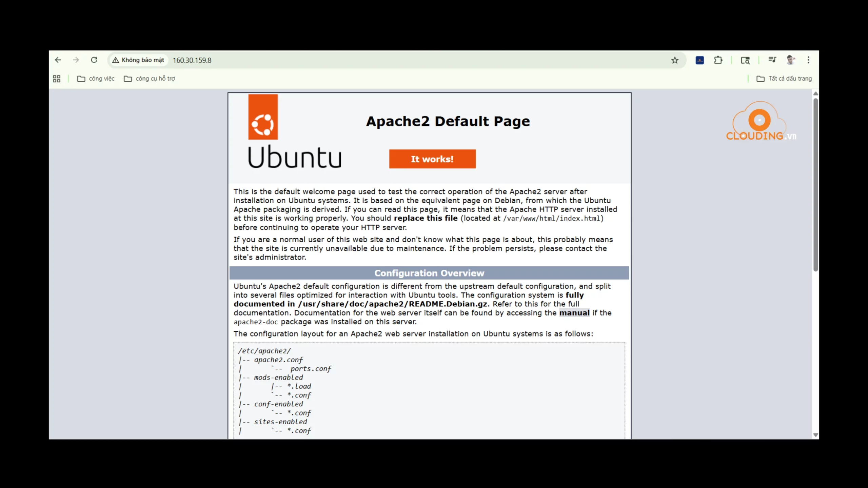Open the blue extension icon in toolbar

click(x=699, y=60)
